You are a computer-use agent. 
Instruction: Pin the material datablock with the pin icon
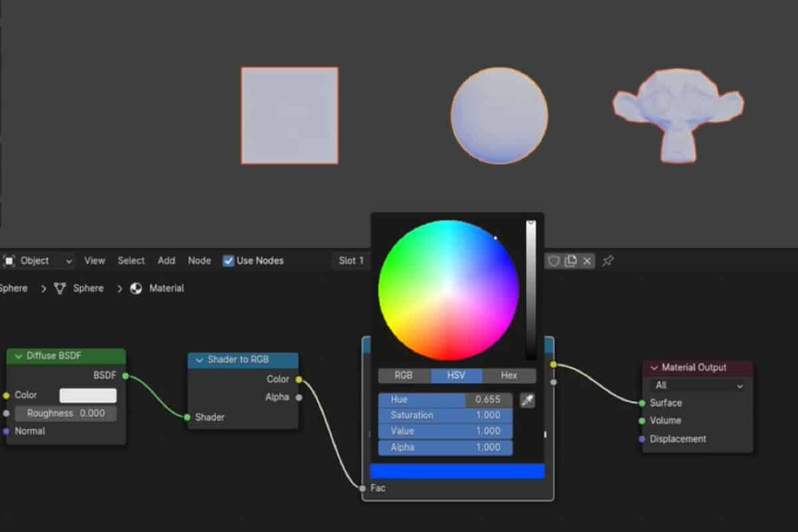[x=607, y=261]
